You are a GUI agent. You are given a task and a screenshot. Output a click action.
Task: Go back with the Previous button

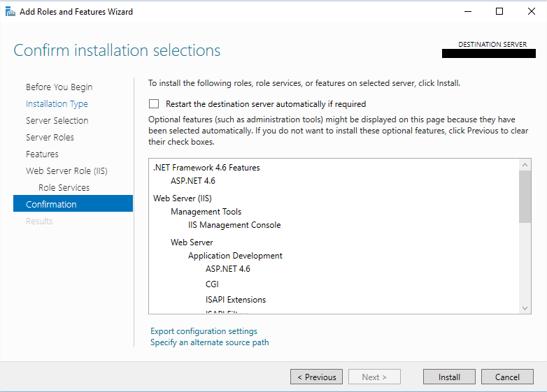pos(316,377)
